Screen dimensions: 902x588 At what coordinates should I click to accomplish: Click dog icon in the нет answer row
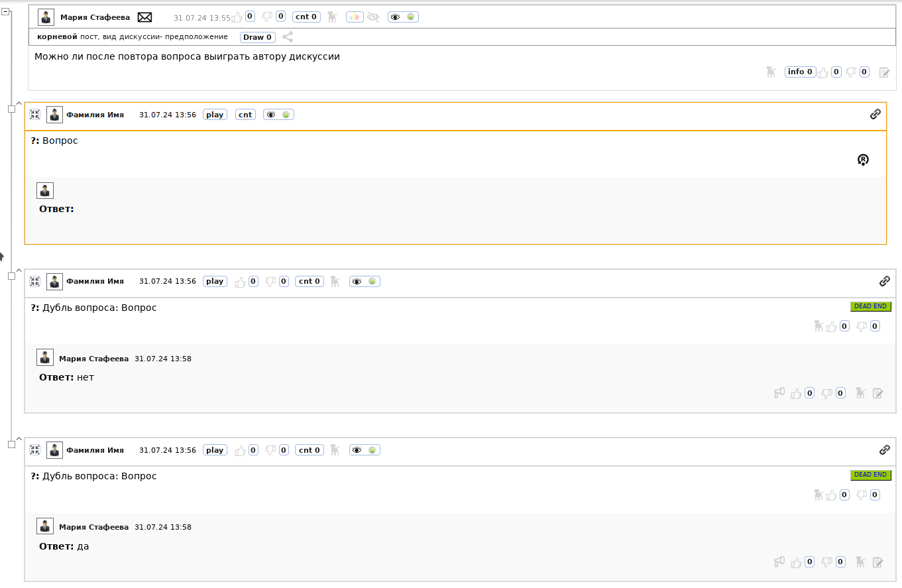point(860,392)
